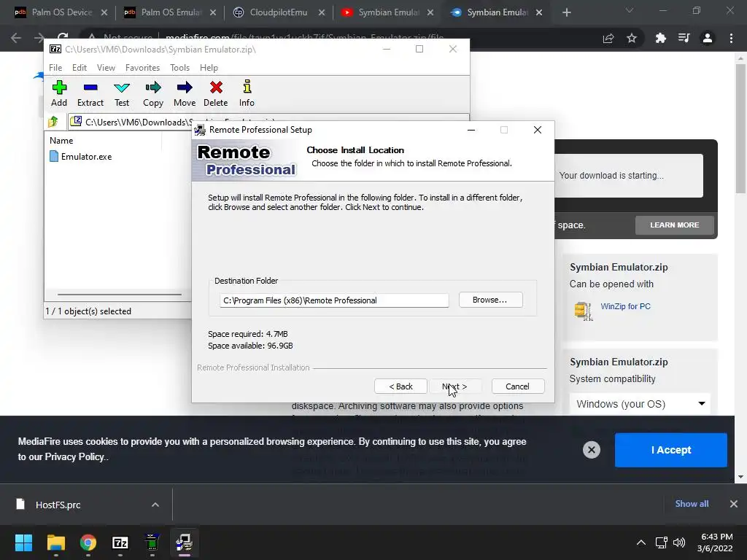
Task: Expand the Windows (your OS) dropdown
Action: tap(640, 404)
